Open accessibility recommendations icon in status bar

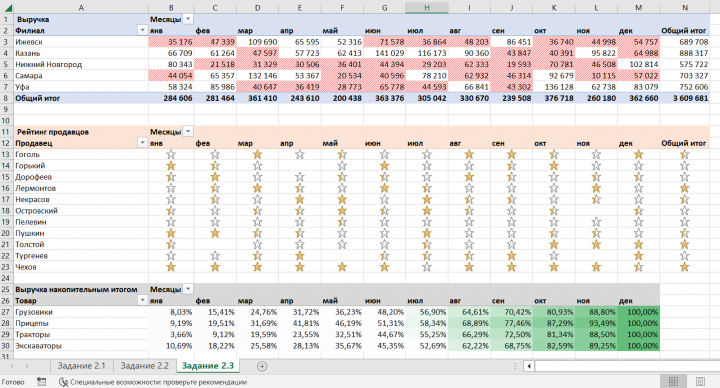63,382
